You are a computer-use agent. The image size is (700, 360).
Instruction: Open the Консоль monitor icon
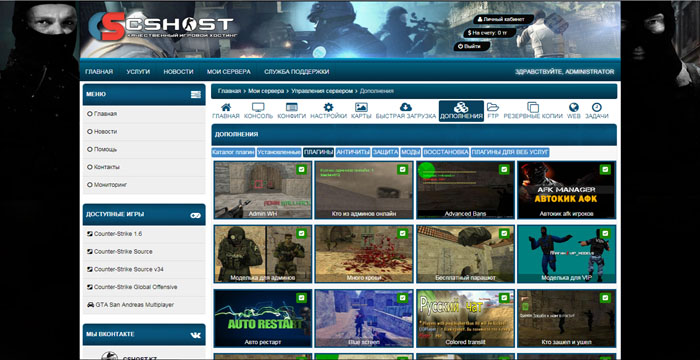258,107
